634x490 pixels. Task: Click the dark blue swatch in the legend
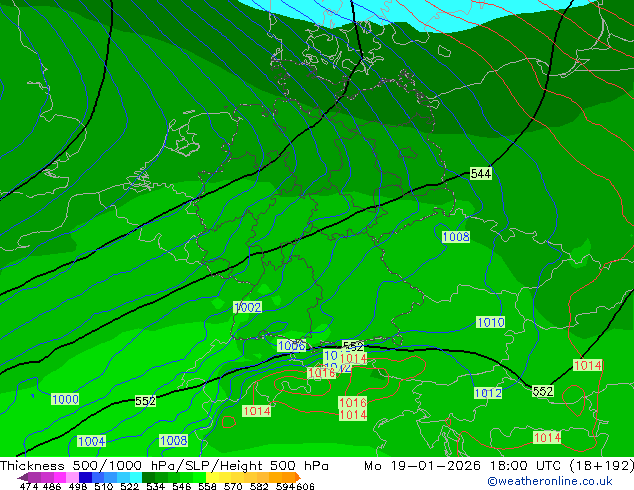click(84, 477)
